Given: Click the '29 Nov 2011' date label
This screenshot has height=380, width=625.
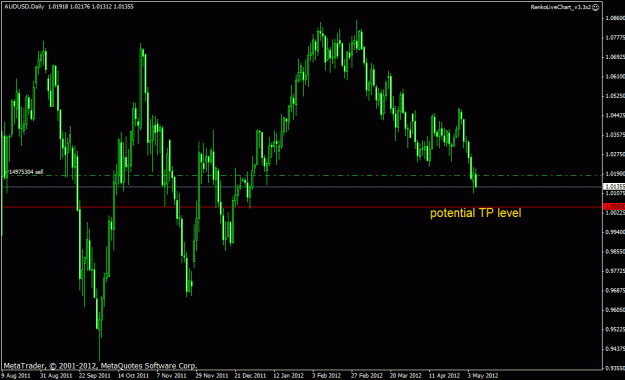Looking at the screenshot, I should (x=212, y=376).
